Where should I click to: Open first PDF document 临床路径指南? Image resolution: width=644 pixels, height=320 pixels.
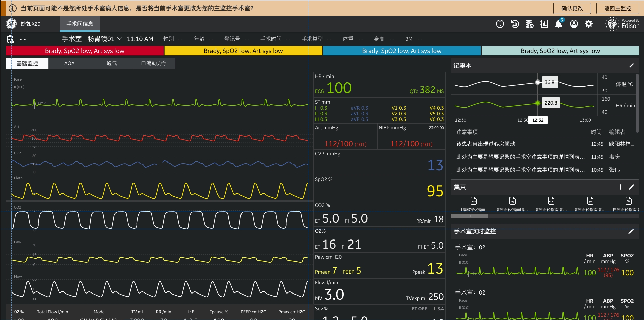click(473, 204)
